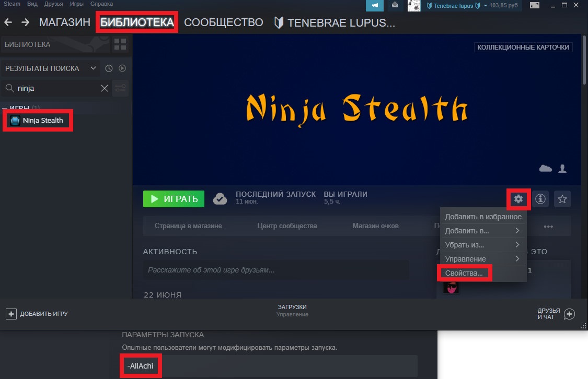Open the Друзья menu
588x379 pixels.
pyautogui.click(x=54, y=4)
